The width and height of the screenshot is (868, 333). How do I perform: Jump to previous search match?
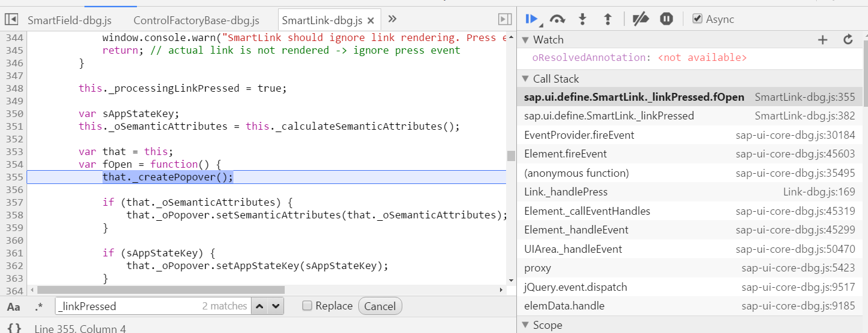pos(259,306)
